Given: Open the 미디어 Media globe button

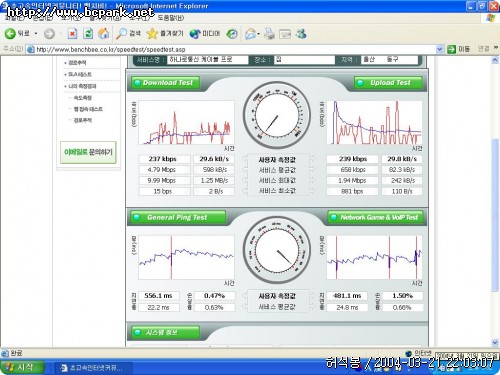Looking at the screenshot, I should 205,34.
